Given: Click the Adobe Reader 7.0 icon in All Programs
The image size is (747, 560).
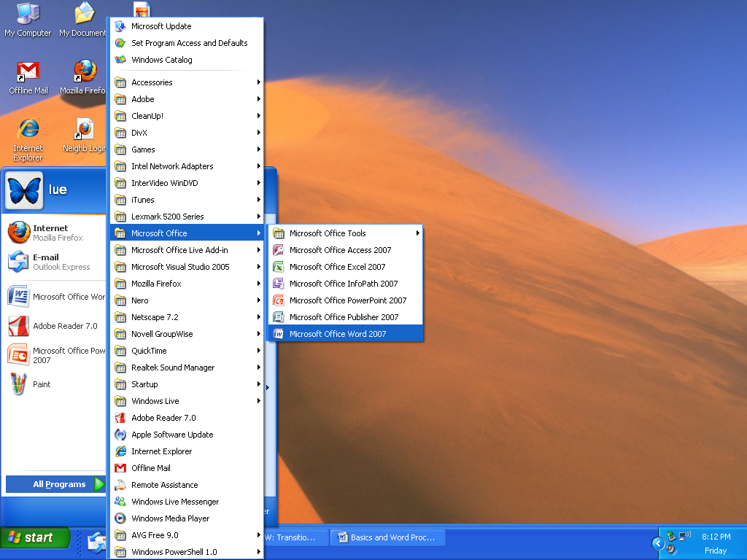Looking at the screenshot, I should coord(120,418).
